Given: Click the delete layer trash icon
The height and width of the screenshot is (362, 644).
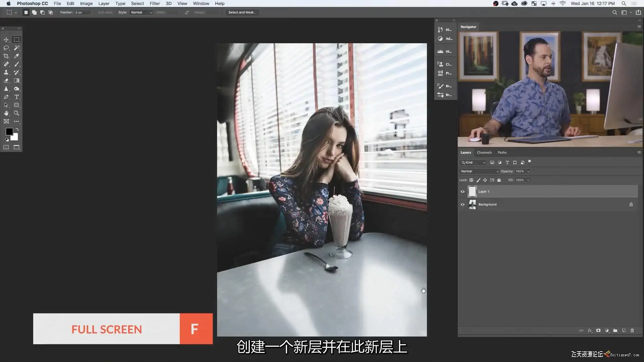Looking at the screenshot, I should click(x=632, y=330).
